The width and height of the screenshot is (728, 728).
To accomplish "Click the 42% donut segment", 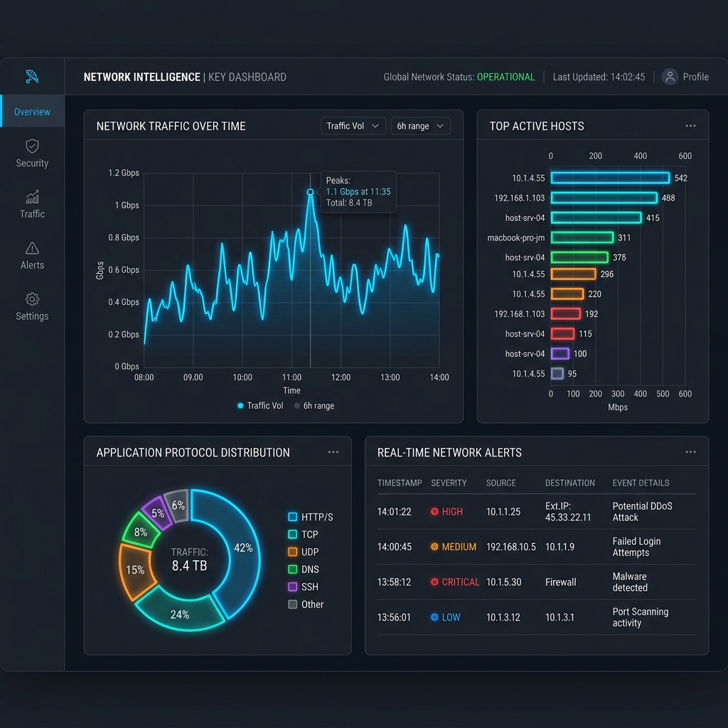I will click(x=243, y=548).
